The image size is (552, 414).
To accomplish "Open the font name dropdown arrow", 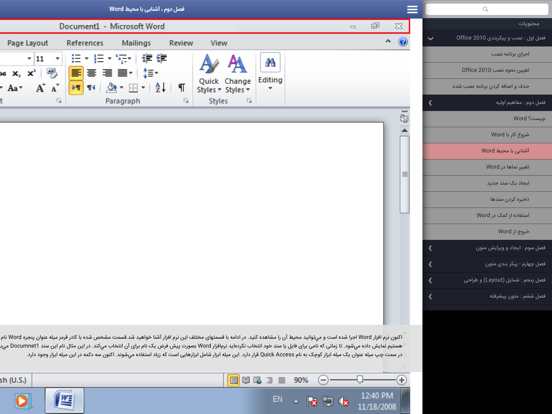I will [29, 58].
